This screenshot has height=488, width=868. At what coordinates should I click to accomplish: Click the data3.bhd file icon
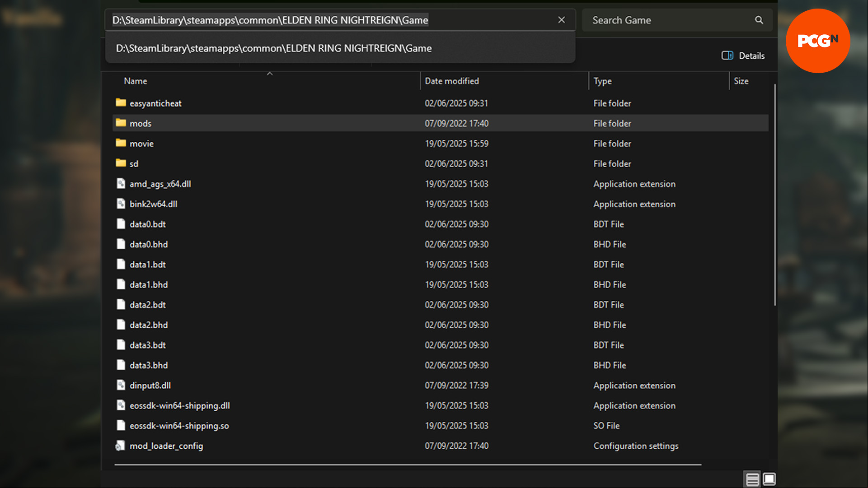click(121, 365)
